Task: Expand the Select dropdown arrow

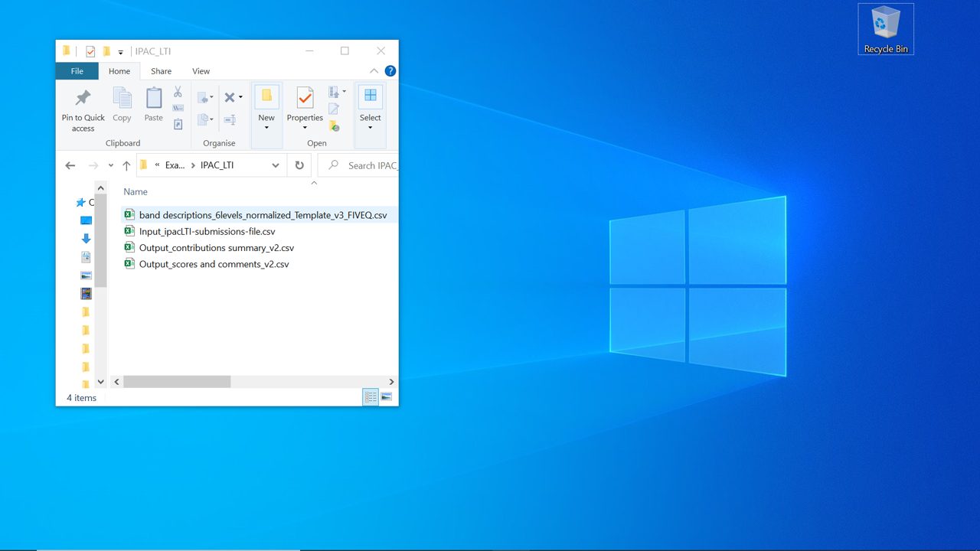Action: coord(370,128)
